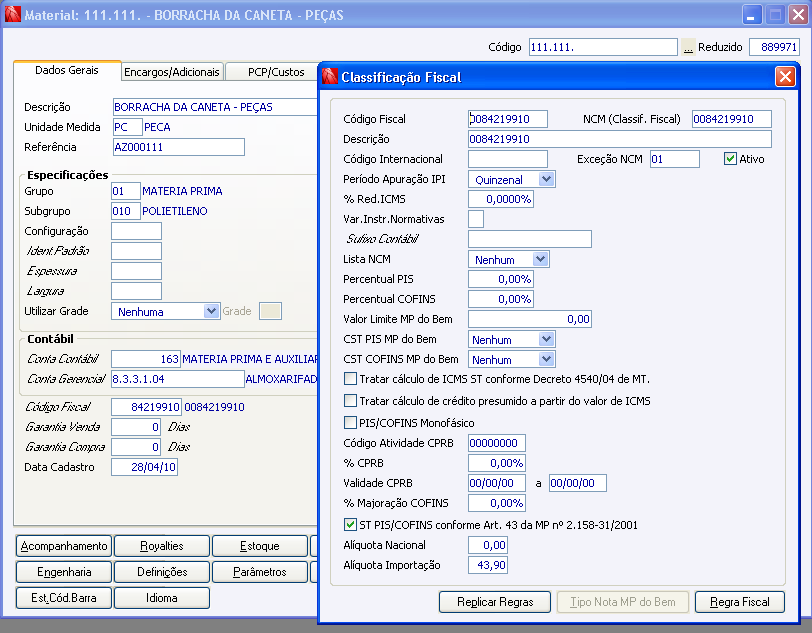This screenshot has height=633, width=812.
Task: Check ICMS ST Decreto 4540/04 option
Action: [x=350, y=379]
